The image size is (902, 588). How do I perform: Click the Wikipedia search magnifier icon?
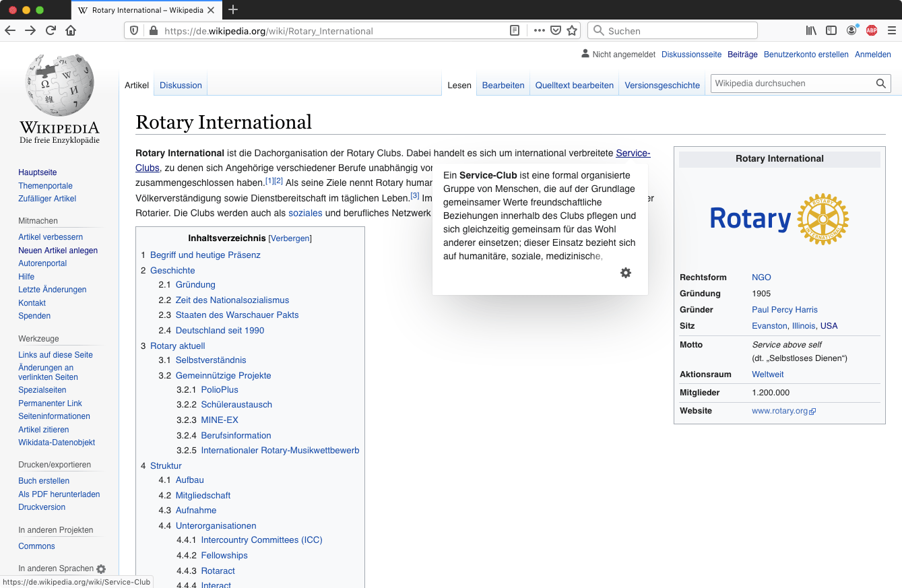[x=880, y=84]
